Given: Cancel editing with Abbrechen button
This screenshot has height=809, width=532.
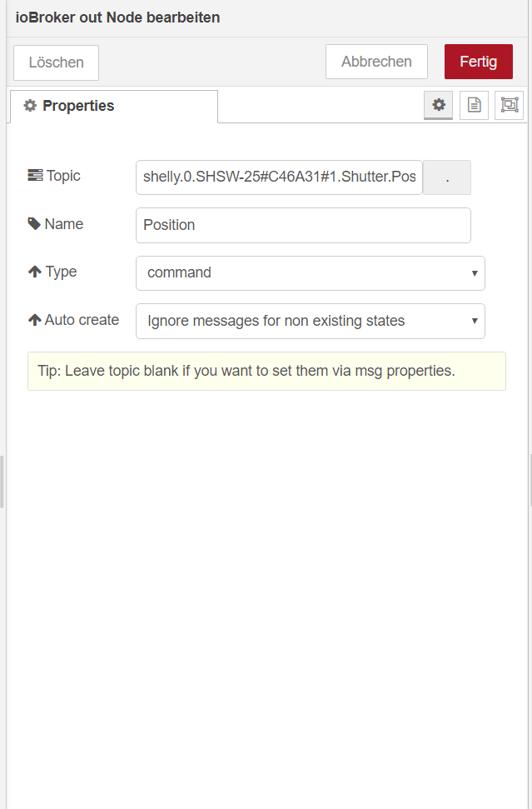Looking at the screenshot, I should click(x=376, y=62).
